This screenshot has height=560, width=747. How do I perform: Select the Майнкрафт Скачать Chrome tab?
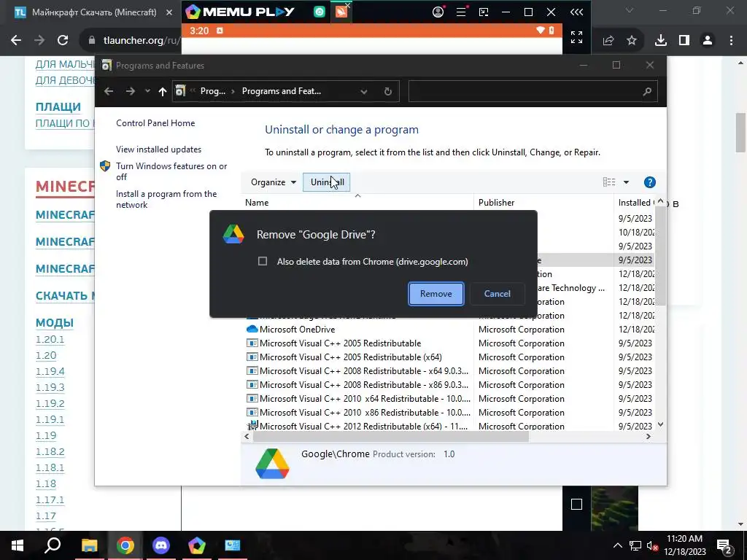93,12
